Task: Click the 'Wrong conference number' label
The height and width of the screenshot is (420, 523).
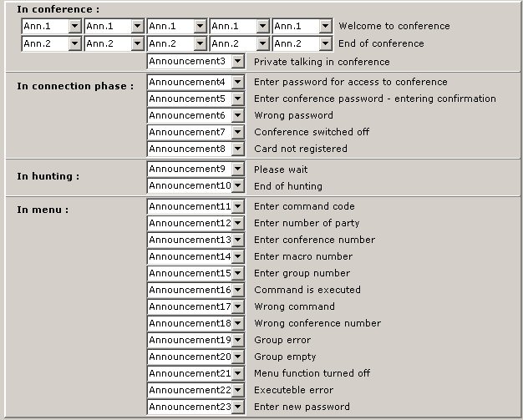Action: click(x=317, y=323)
